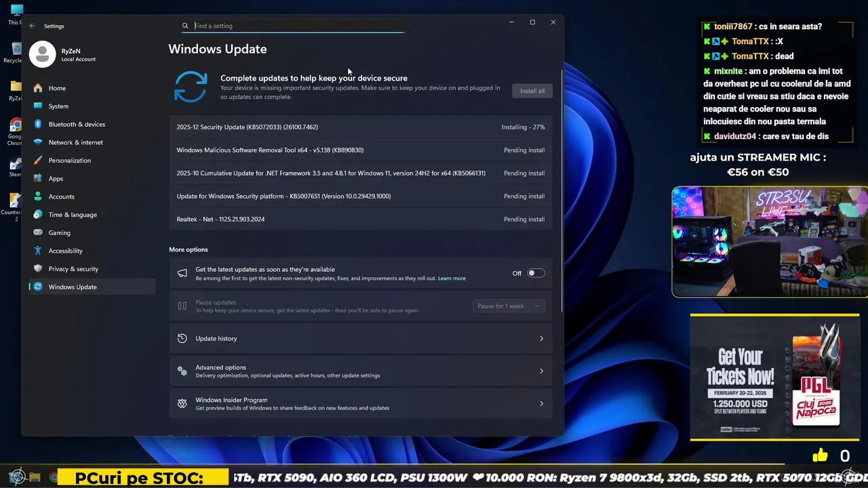The height and width of the screenshot is (488, 868).
Task: Select the Realtek - Net update row
Action: [x=361, y=219]
